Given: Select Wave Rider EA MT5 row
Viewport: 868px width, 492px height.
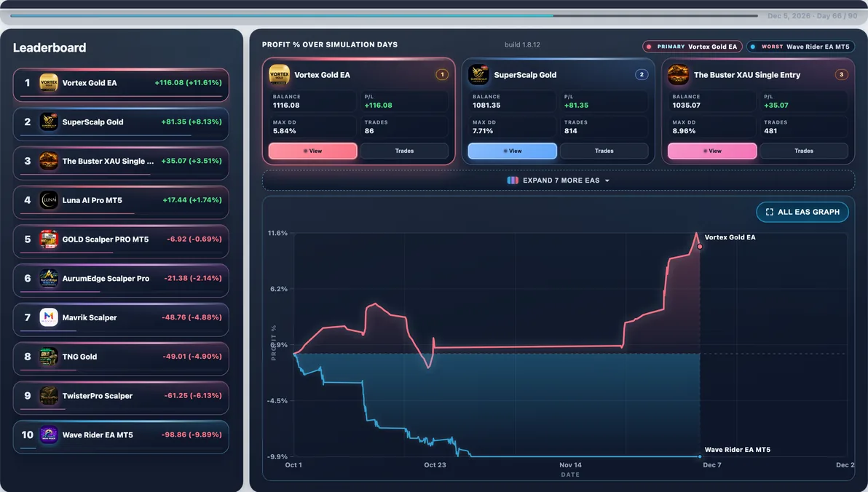Looking at the screenshot, I should pyautogui.click(x=121, y=437).
